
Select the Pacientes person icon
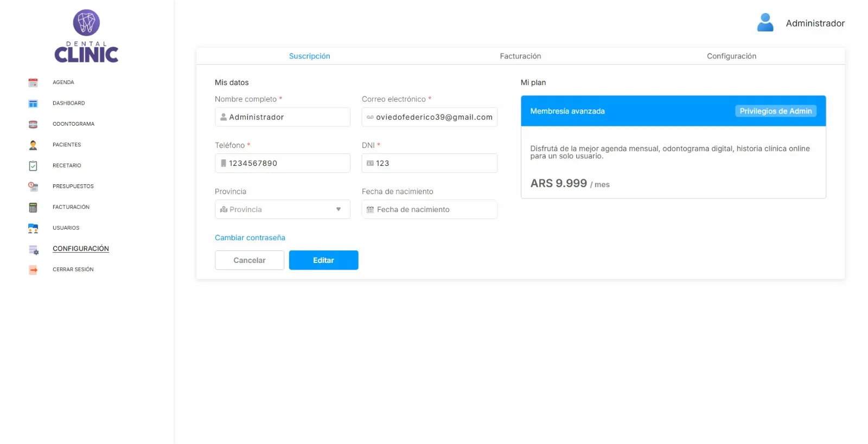pyautogui.click(x=33, y=145)
